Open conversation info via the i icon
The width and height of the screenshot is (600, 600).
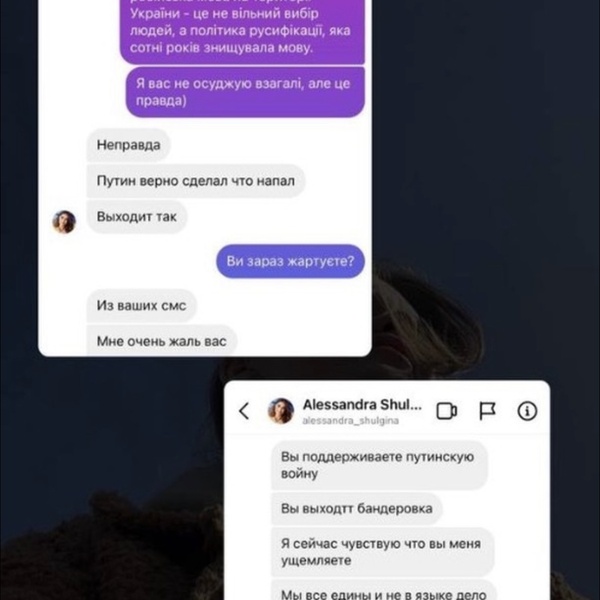527,411
